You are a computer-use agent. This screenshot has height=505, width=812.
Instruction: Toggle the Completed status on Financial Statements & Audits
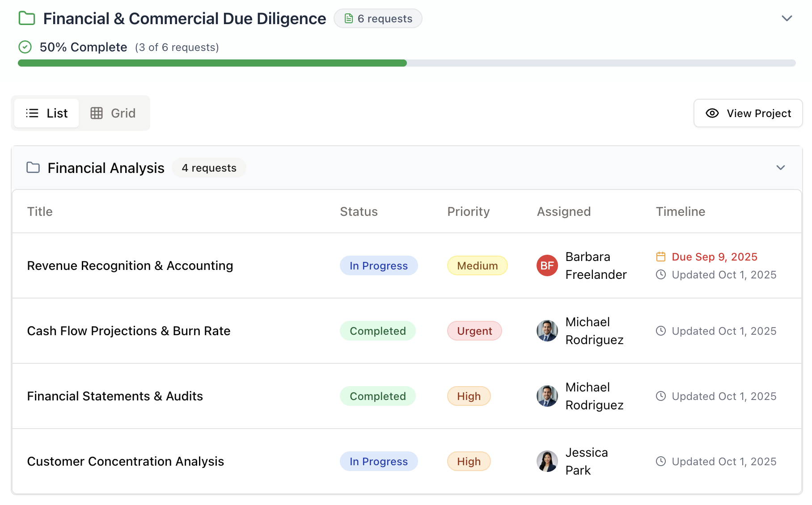point(378,396)
